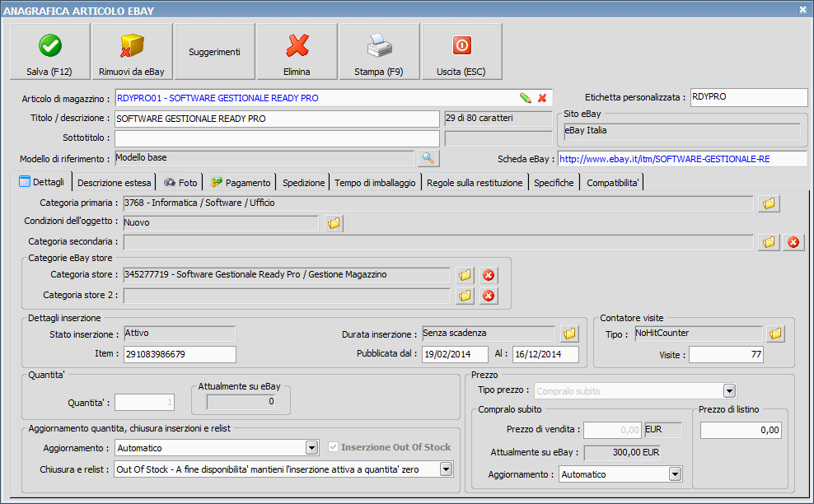Click the red X Elimina button
814x504 pixels.
point(297,51)
